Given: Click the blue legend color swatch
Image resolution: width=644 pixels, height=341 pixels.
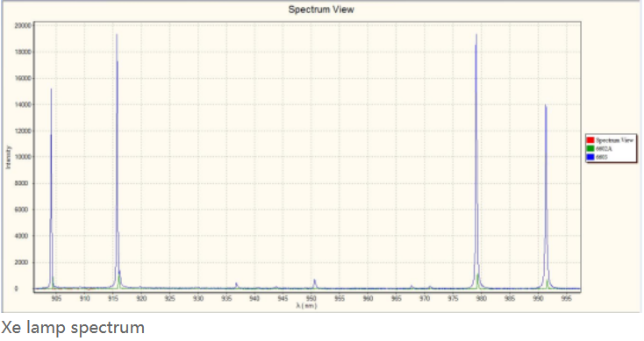Looking at the screenshot, I should [590, 157].
